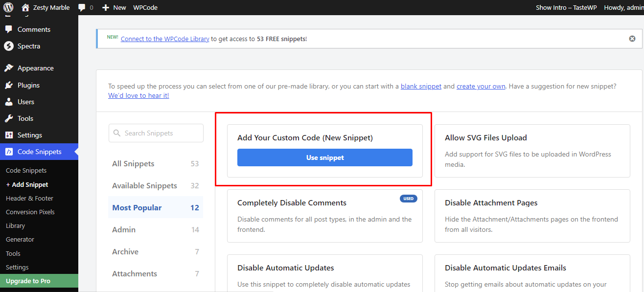Click the Appearance paintbrush icon
Screen dimensions: 644x292
click(8, 68)
